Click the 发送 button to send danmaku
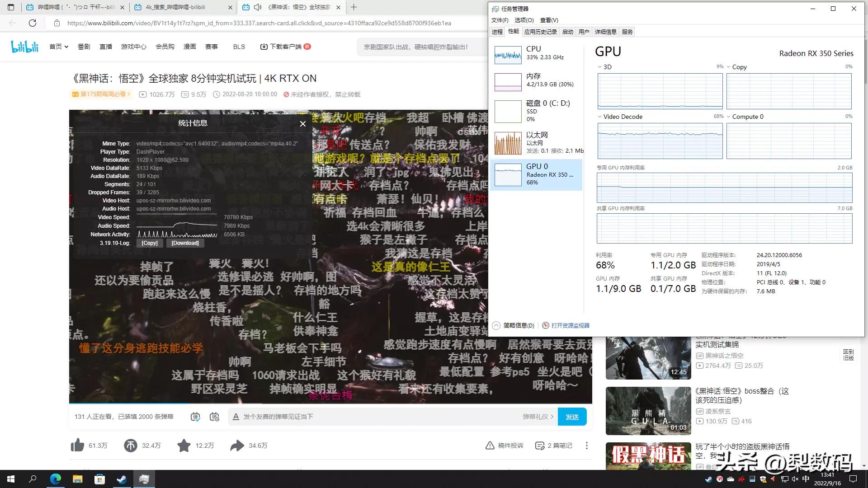 click(x=572, y=417)
